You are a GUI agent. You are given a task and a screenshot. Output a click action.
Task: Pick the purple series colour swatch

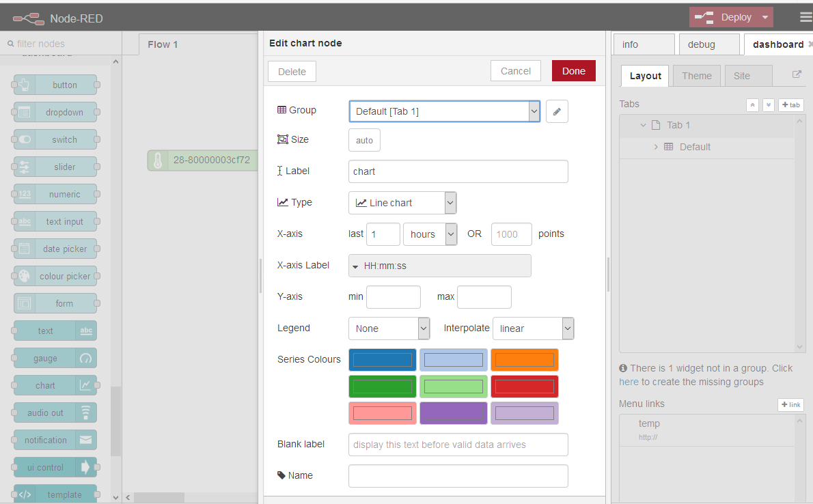454,412
